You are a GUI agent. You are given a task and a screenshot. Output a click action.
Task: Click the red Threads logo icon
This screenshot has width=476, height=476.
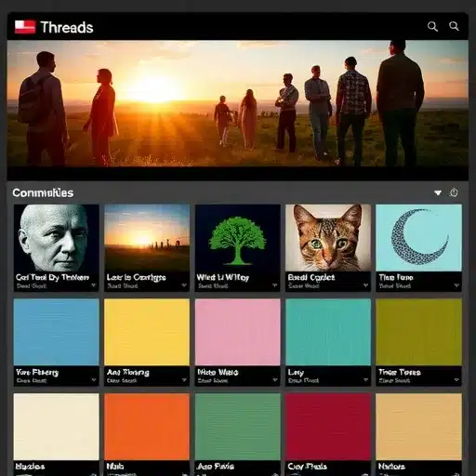coord(25,27)
